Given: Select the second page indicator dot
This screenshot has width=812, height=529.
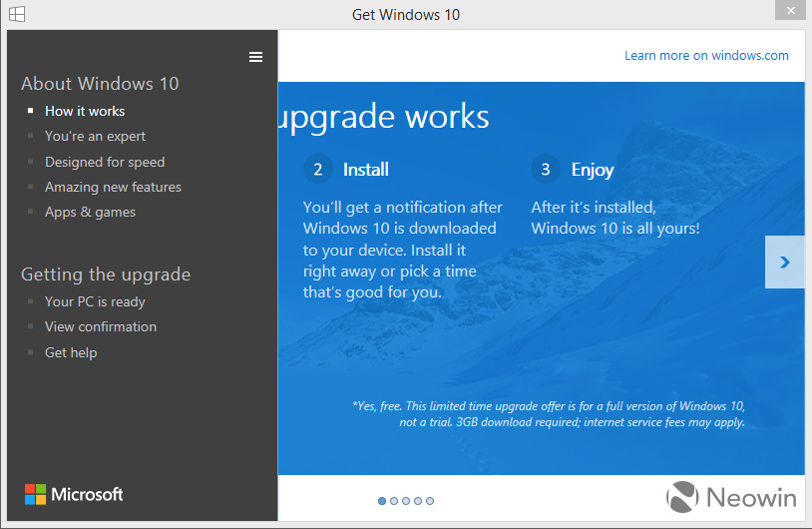Looking at the screenshot, I should click(x=394, y=501).
